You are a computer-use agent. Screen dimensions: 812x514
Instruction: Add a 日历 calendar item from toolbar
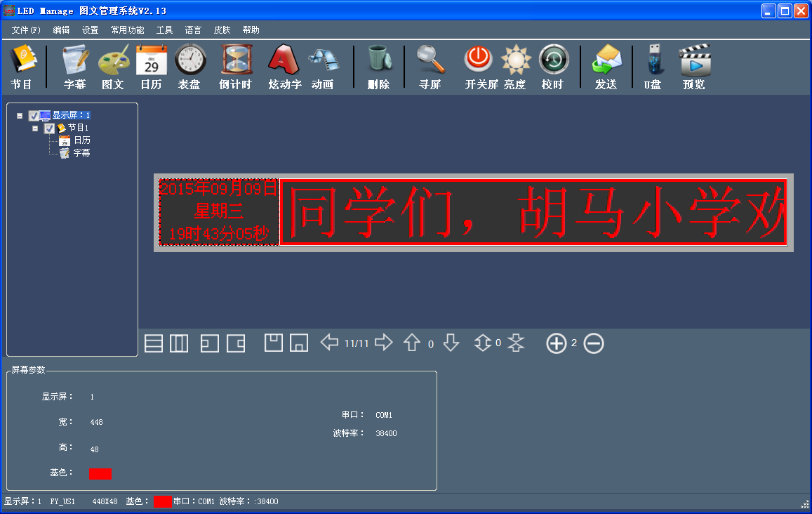[x=151, y=62]
